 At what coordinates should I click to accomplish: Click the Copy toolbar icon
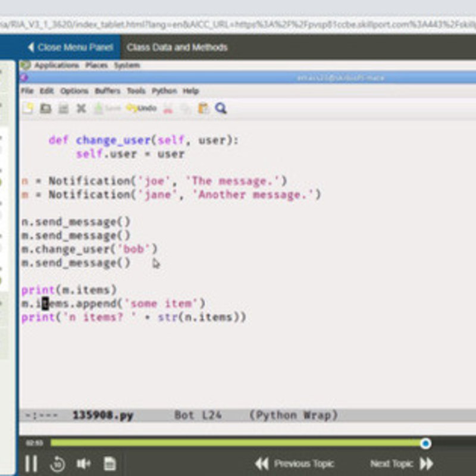click(186, 109)
